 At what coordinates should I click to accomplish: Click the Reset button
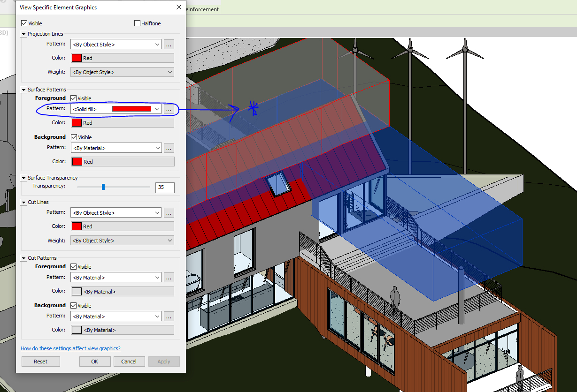click(x=40, y=361)
